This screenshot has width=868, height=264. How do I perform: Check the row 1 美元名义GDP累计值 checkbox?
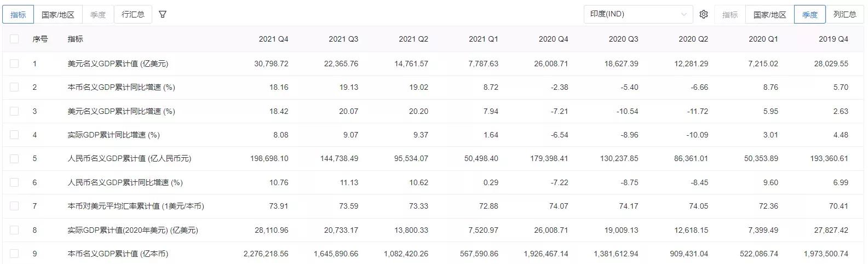[14, 64]
